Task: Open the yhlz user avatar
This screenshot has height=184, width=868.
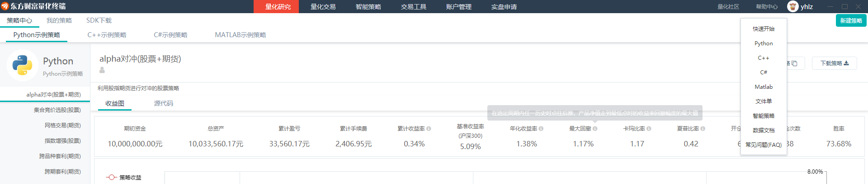Action: 793,6
